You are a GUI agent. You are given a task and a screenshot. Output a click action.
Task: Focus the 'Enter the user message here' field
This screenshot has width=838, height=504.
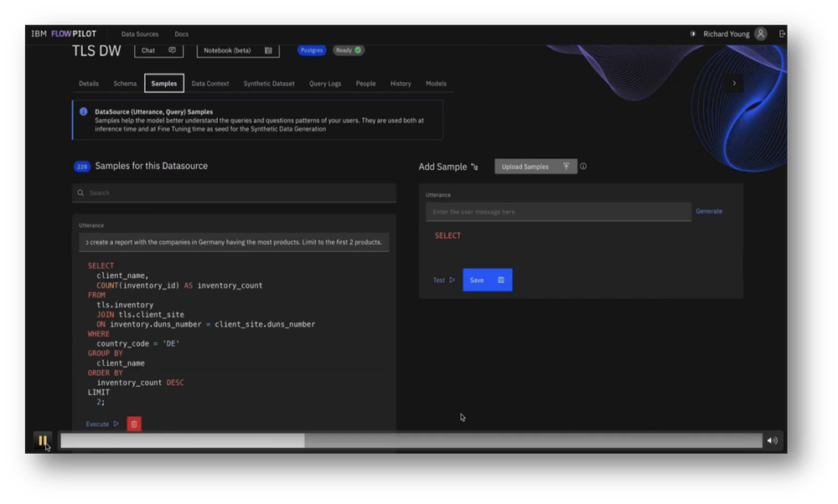(558, 212)
